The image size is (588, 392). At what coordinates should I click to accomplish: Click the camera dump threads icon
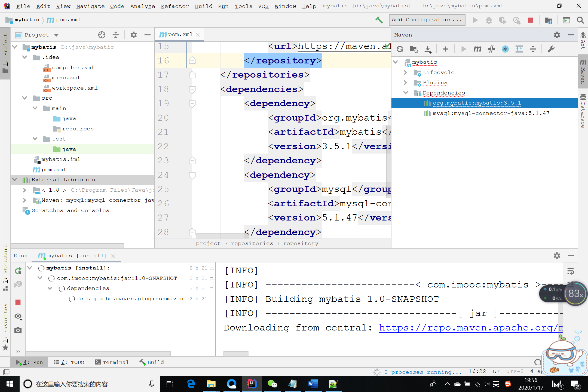(x=18, y=330)
